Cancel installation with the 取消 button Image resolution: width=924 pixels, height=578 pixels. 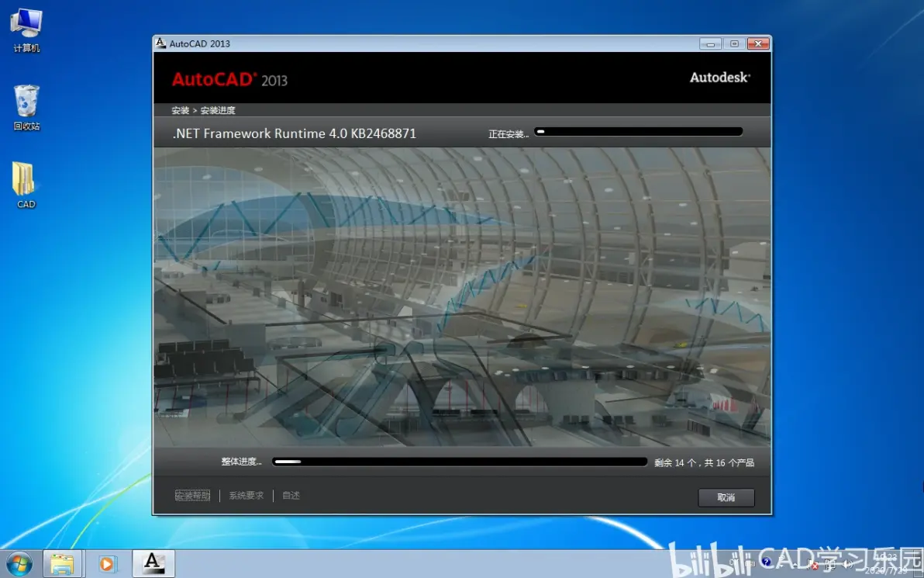(x=726, y=497)
